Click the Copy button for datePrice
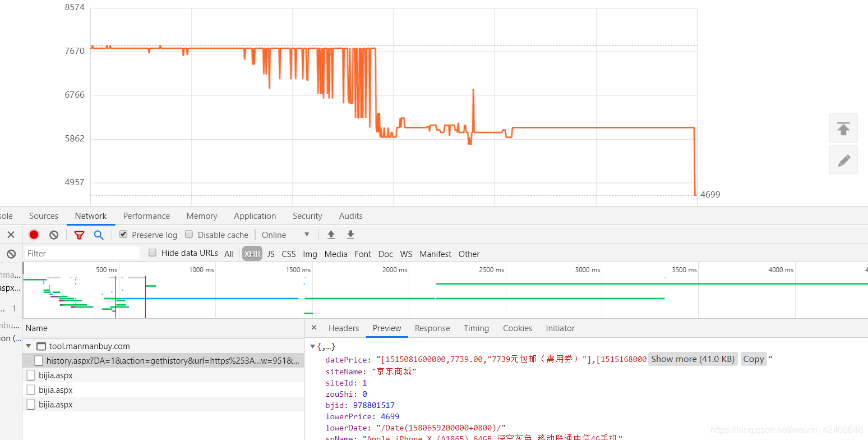The height and width of the screenshot is (440, 868). [754, 359]
